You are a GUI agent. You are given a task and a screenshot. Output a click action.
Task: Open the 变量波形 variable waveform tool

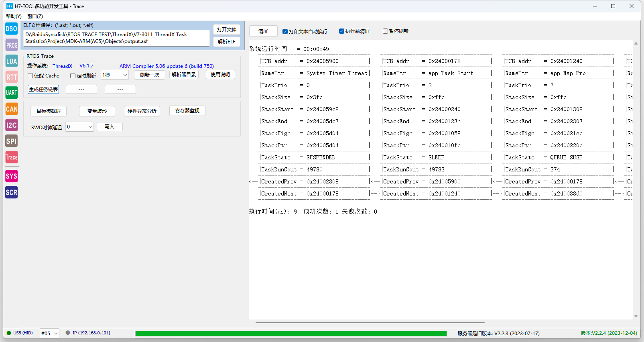click(x=97, y=111)
